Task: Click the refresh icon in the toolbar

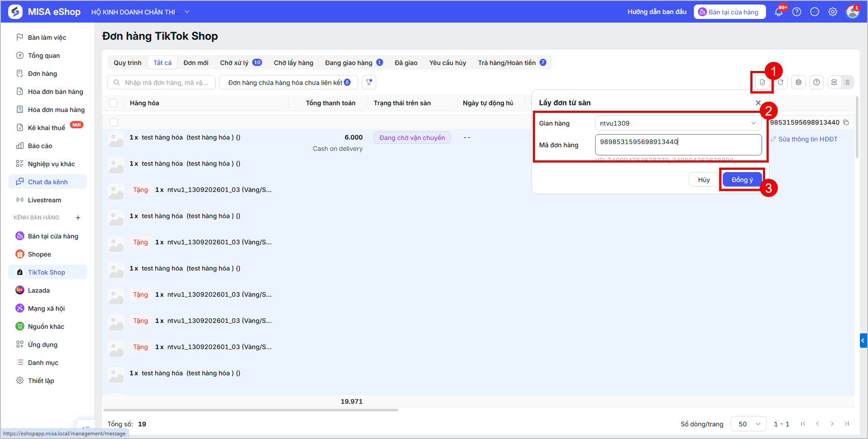Action: point(780,82)
